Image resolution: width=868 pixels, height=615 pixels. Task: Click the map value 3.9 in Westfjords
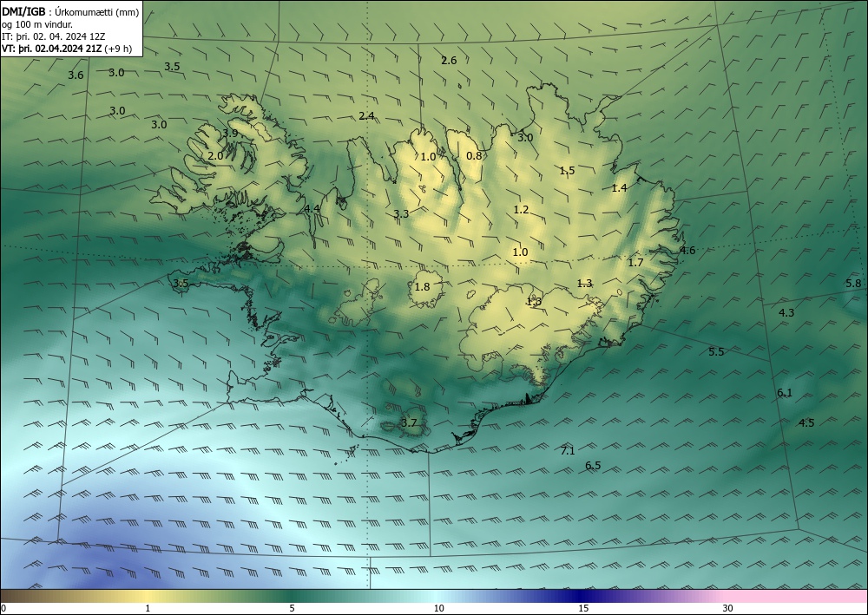point(230,133)
